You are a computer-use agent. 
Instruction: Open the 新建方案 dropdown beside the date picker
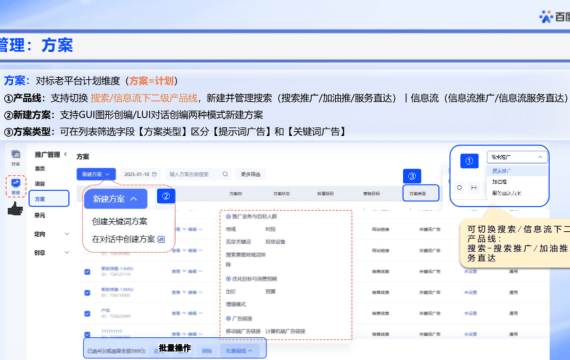(96, 174)
